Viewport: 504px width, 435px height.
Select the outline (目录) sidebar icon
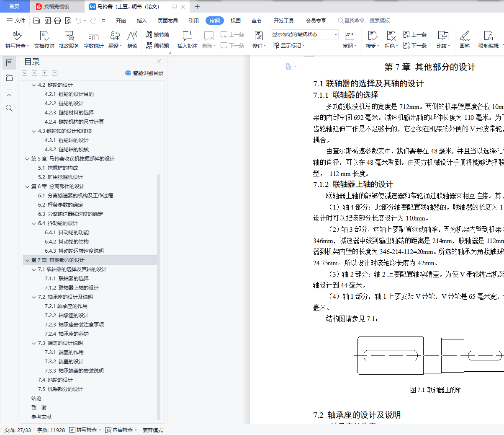pos(9,63)
